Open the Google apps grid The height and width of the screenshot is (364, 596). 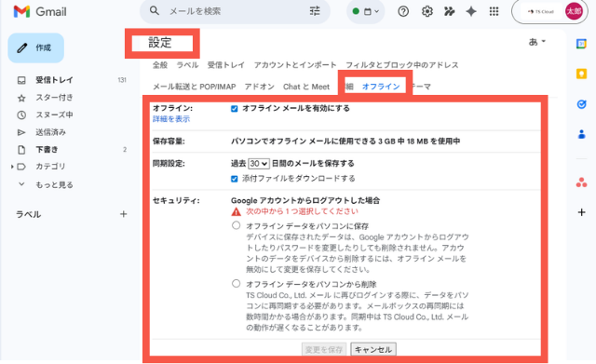(494, 11)
